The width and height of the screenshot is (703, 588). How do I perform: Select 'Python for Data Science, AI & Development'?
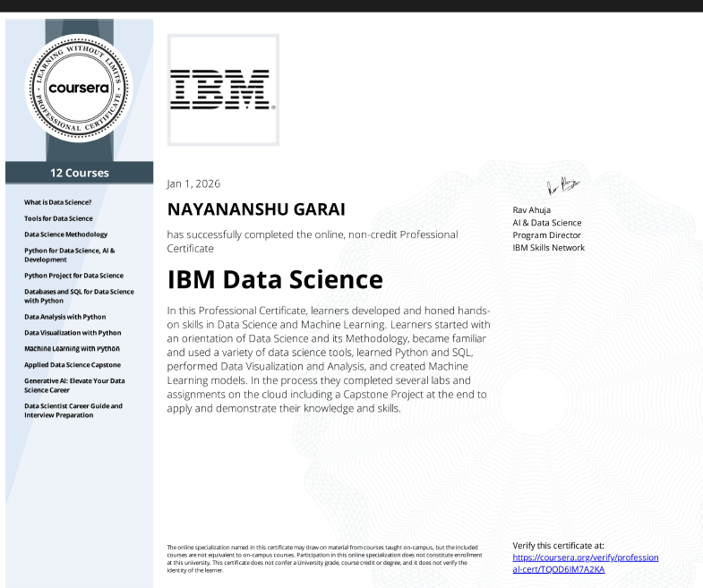tap(70, 255)
